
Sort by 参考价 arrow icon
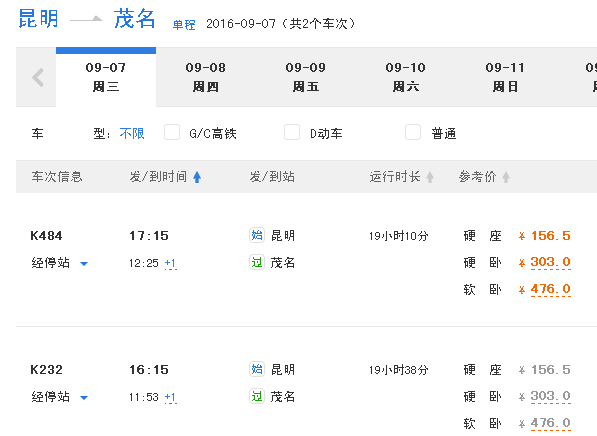[506, 177]
